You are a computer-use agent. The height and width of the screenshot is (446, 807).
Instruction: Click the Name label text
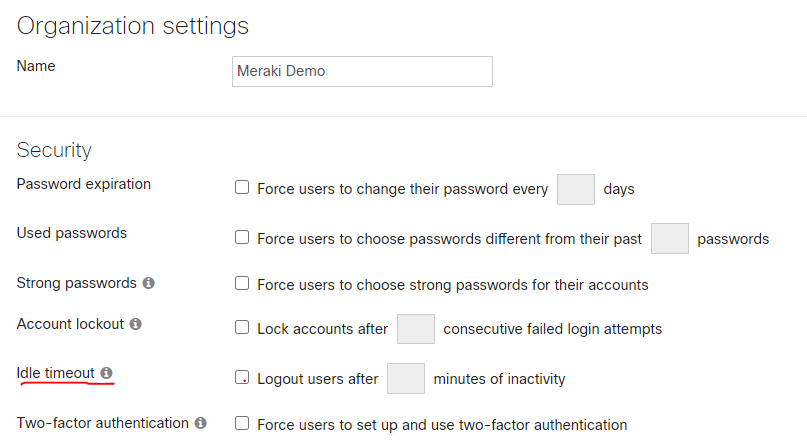click(36, 66)
